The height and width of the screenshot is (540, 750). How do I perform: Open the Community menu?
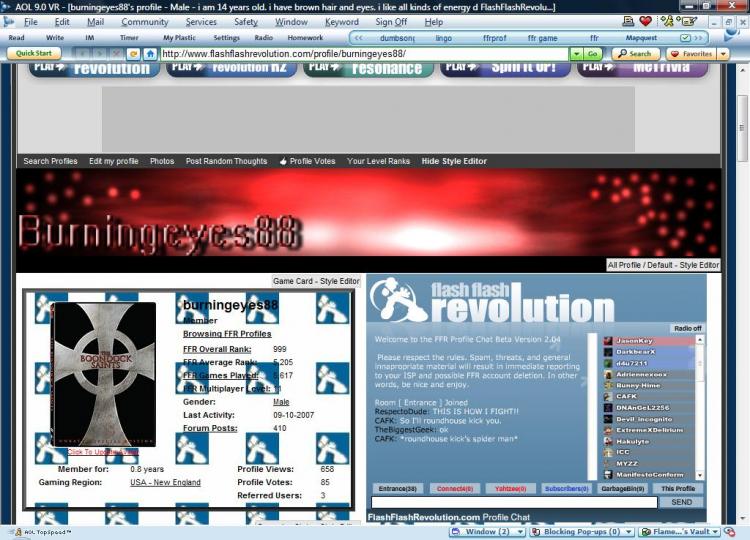pyautogui.click(x=144, y=22)
